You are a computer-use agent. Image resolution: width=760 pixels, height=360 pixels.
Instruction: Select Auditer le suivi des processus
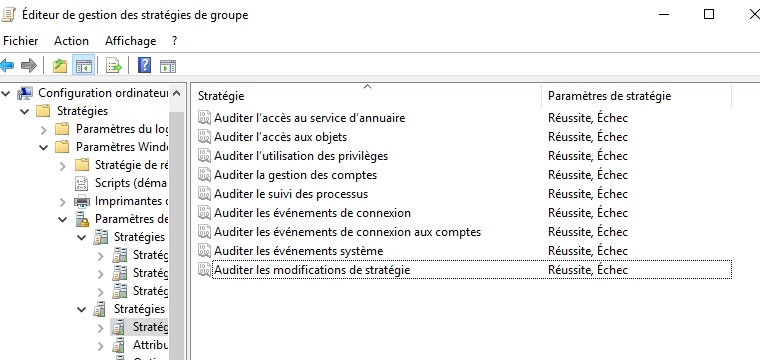click(291, 194)
